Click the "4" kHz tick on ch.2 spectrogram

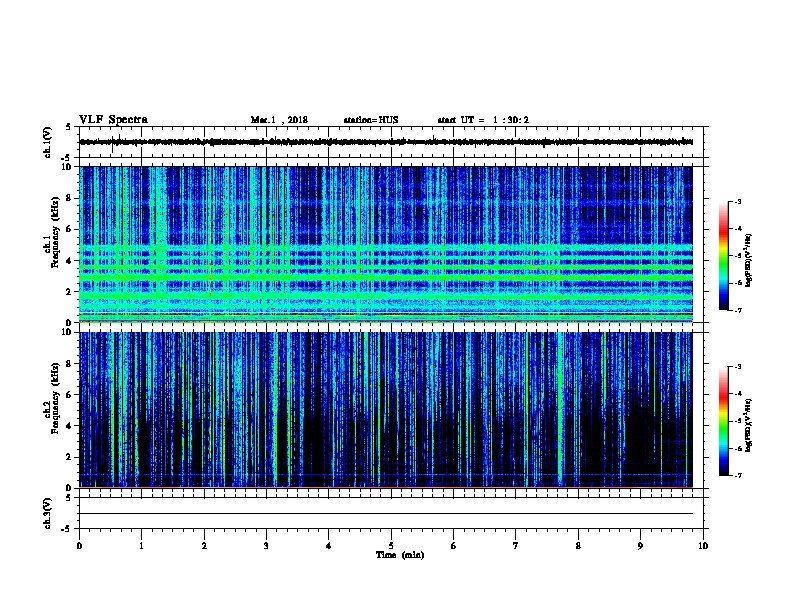70,426
